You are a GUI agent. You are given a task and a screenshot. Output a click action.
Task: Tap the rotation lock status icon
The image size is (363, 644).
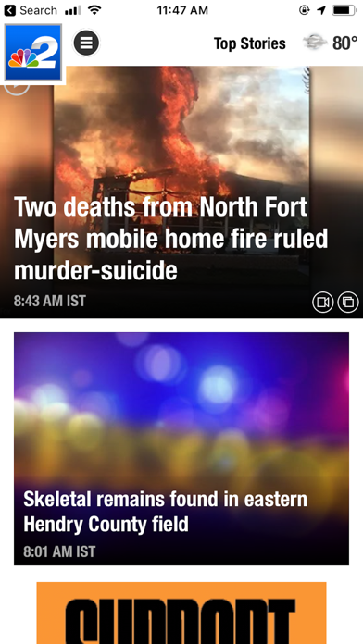click(x=305, y=10)
